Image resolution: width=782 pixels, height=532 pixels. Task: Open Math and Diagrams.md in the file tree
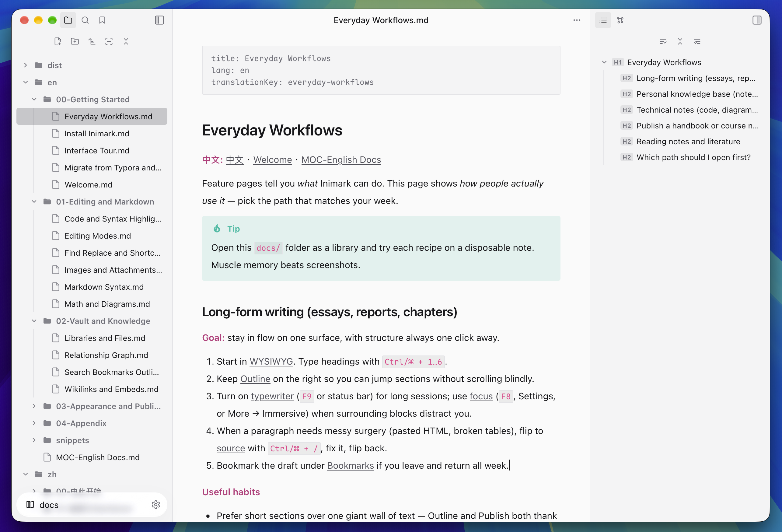(92, 304)
